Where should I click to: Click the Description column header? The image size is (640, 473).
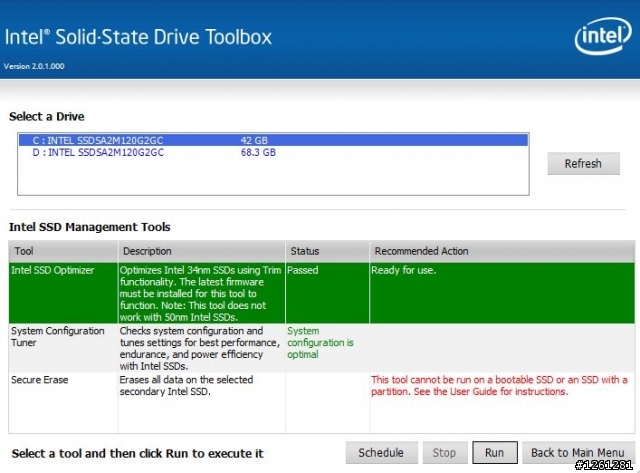(202, 251)
